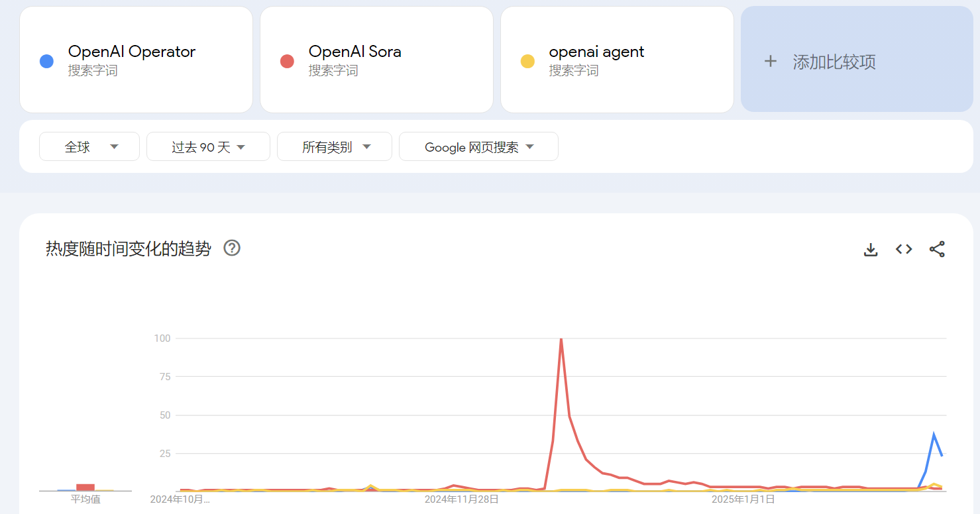Screen dimensions: 980x514
Task: Click the red Sora peak at 100
Action: [x=561, y=340]
